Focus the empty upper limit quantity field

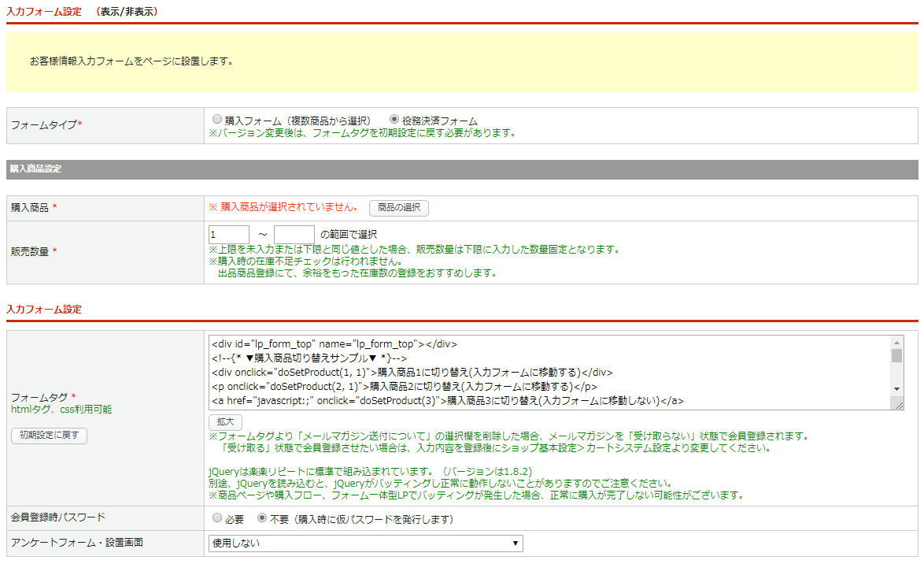tap(294, 234)
